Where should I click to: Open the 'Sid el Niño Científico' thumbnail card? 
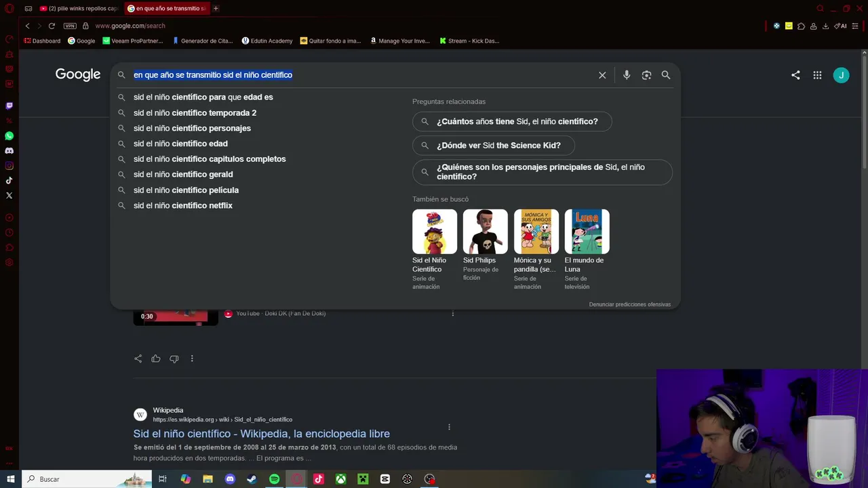point(435,249)
